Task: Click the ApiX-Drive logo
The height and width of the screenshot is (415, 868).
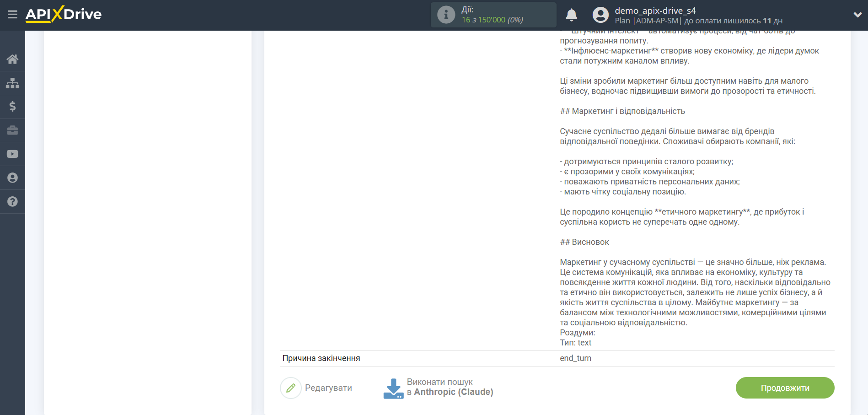Action: point(64,14)
